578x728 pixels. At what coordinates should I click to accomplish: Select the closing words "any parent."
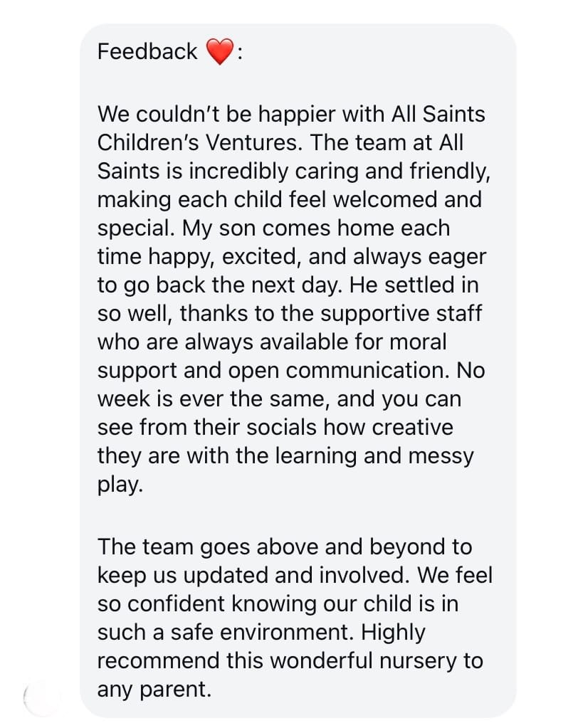(154, 690)
